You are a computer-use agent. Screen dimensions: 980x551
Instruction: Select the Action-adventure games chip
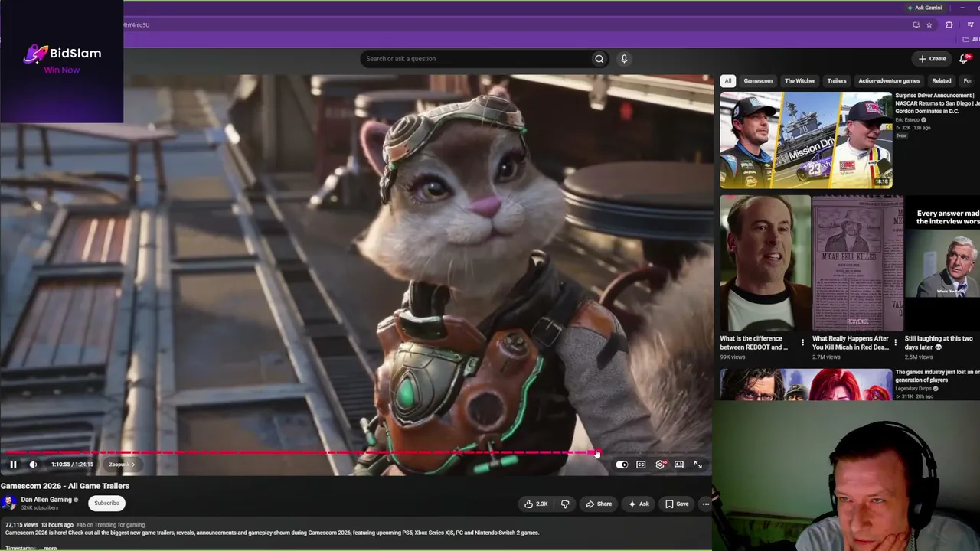pos(889,80)
